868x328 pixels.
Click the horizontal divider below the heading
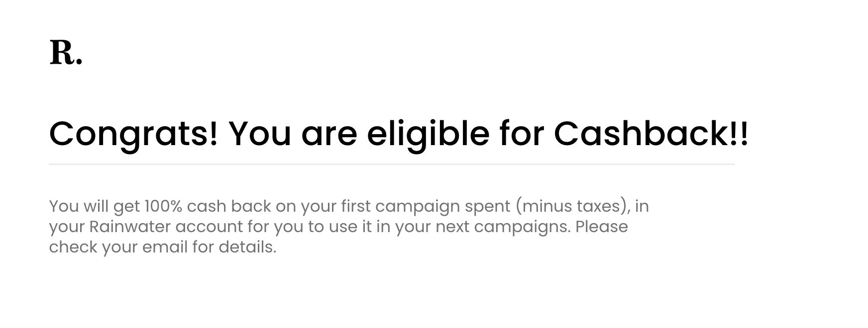tap(391, 164)
